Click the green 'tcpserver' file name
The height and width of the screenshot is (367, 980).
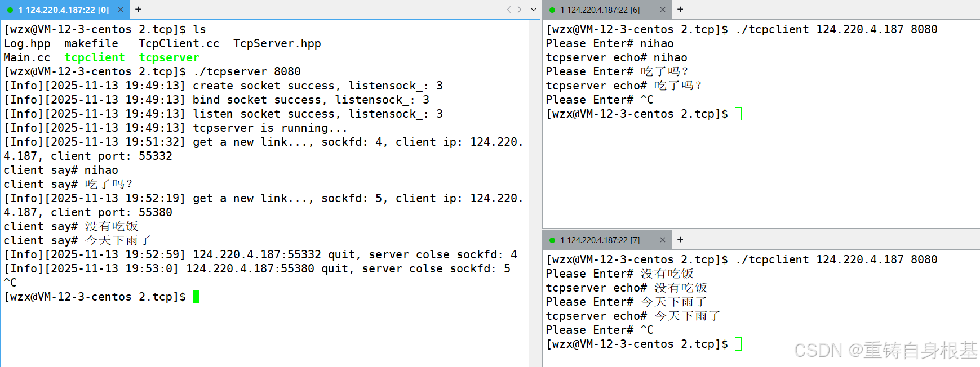click(x=169, y=57)
